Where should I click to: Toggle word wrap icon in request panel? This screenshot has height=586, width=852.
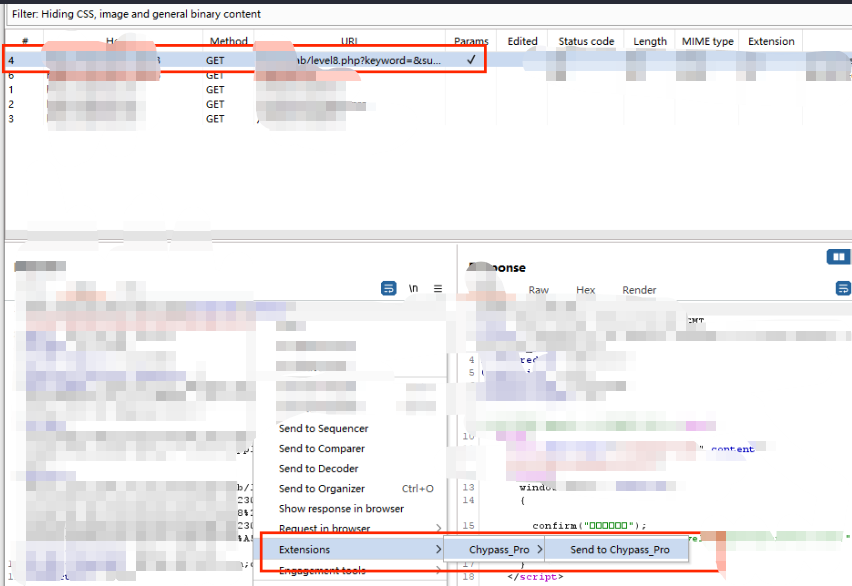389,288
